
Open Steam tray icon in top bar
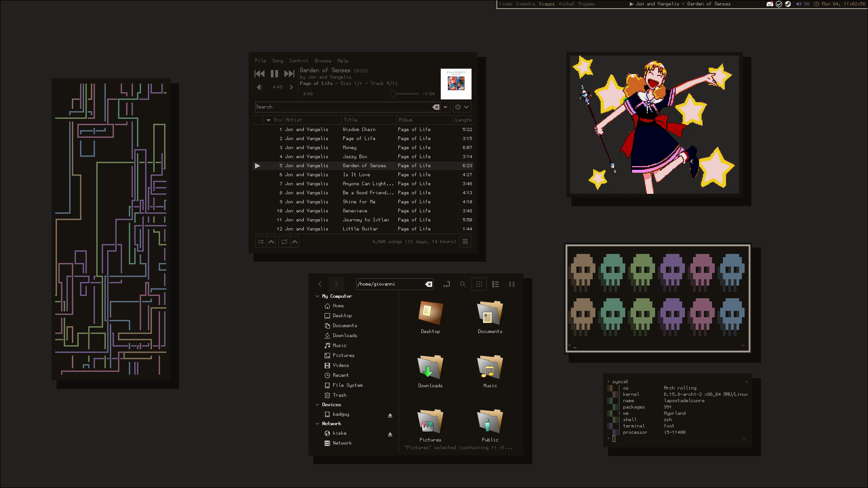[x=788, y=4]
